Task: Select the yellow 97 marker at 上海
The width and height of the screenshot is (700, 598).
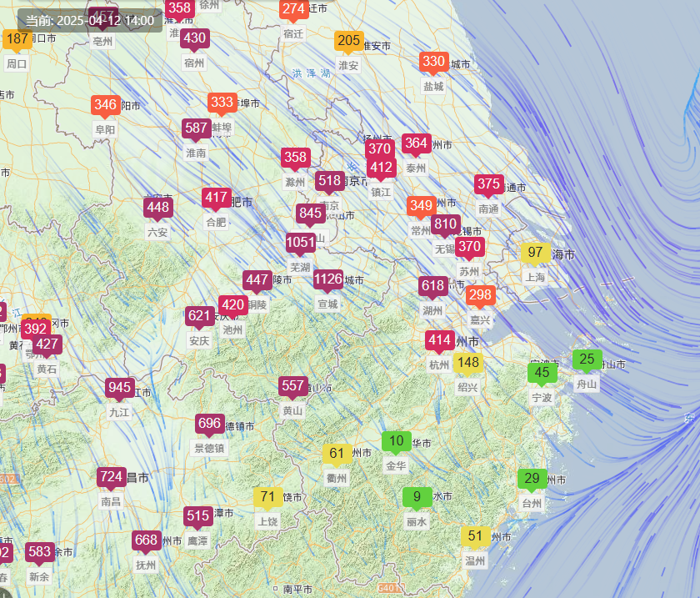Action: click(x=535, y=253)
